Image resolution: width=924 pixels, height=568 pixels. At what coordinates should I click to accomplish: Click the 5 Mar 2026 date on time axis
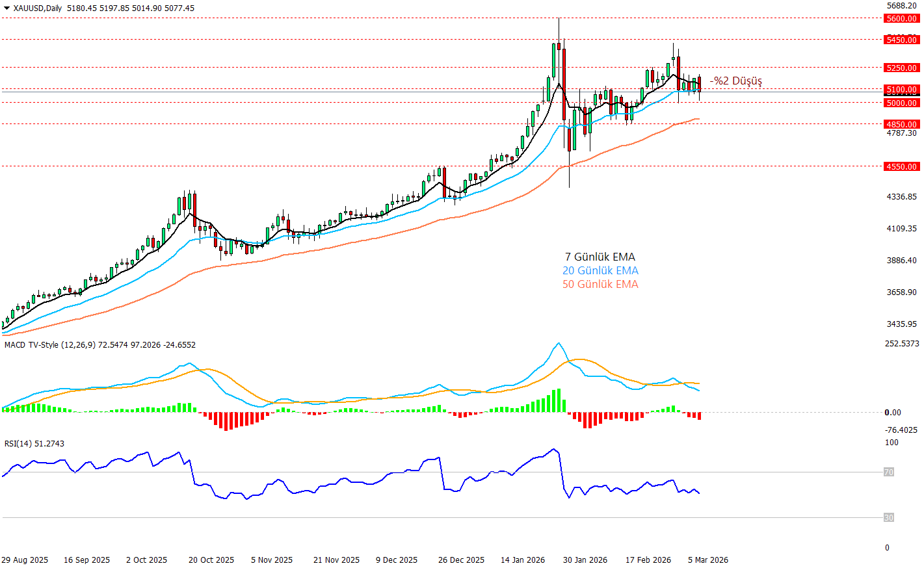coord(708,560)
